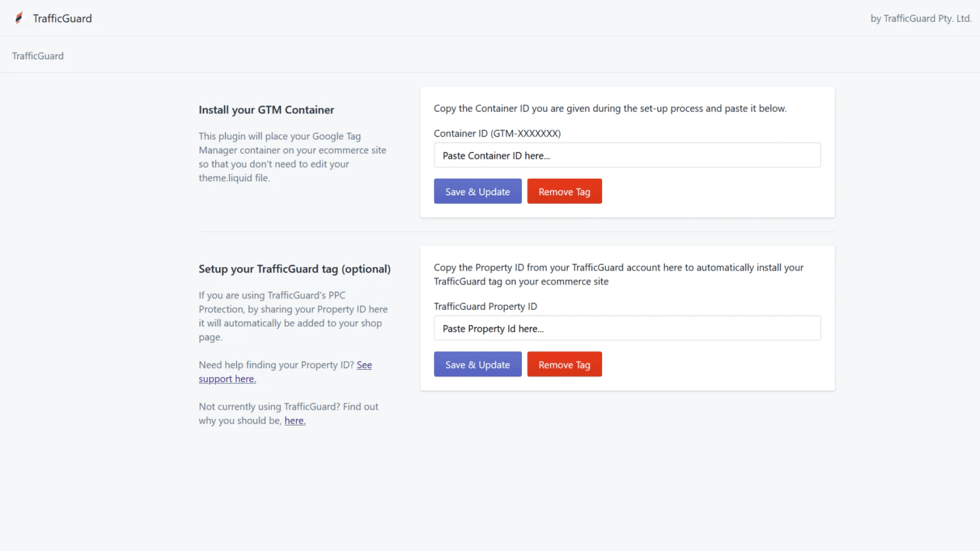Focus the 'Paste Property Id here' input field
Image resolution: width=980 pixels, height=551 pixels.
627,328
